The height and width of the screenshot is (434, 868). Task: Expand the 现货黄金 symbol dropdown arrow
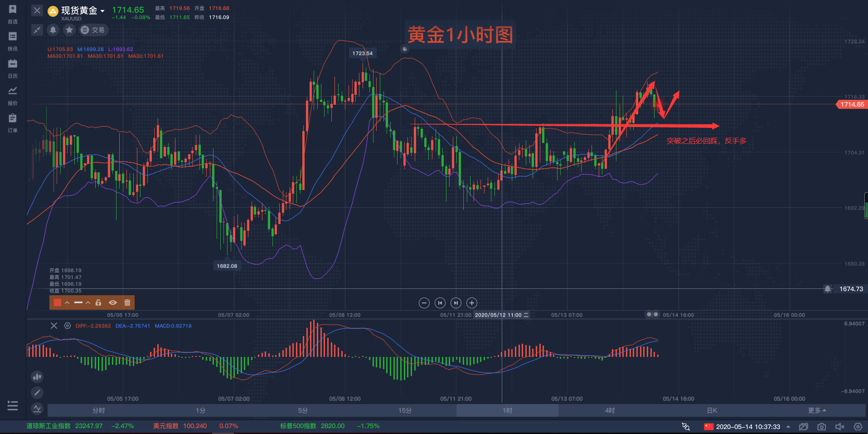tap(102, 11)
